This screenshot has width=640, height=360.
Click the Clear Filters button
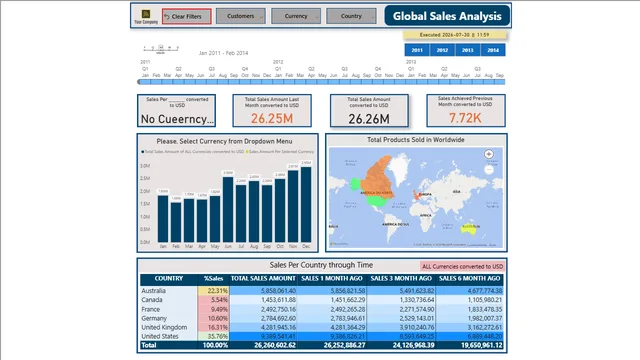pos(187,16)
